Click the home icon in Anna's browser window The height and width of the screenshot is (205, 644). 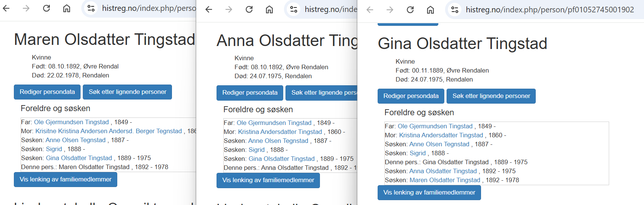269,9
